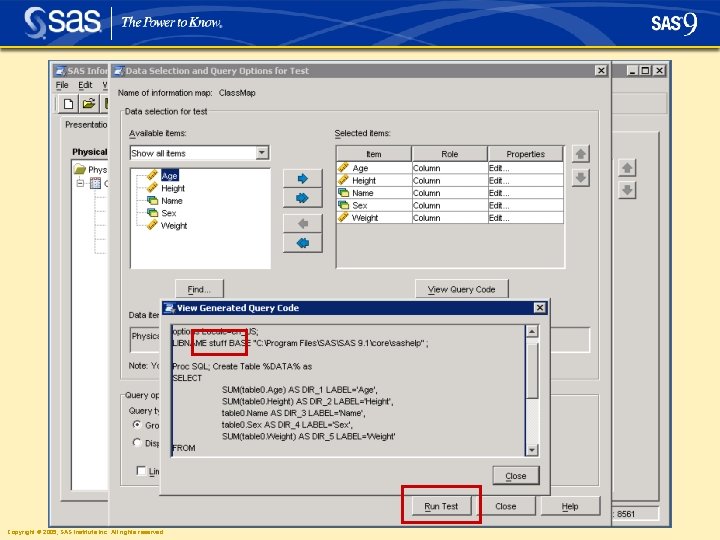Remove selected item with single left arrow
Image resolution: width=720 pixels, height=540 pixels.
click(x=303, y=224)
